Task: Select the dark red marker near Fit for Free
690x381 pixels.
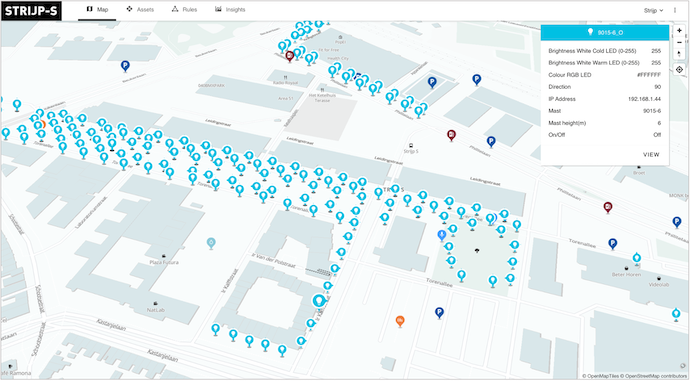Action: (290, 56)
